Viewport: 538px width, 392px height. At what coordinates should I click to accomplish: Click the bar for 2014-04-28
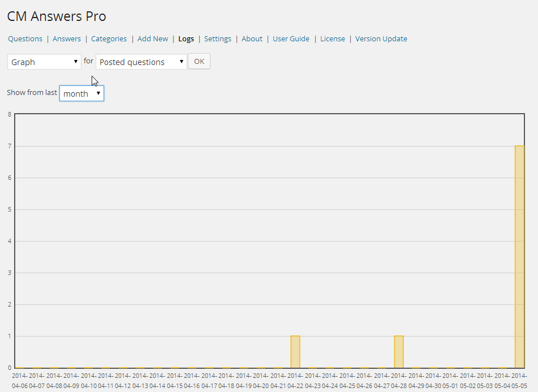(399, 352)
